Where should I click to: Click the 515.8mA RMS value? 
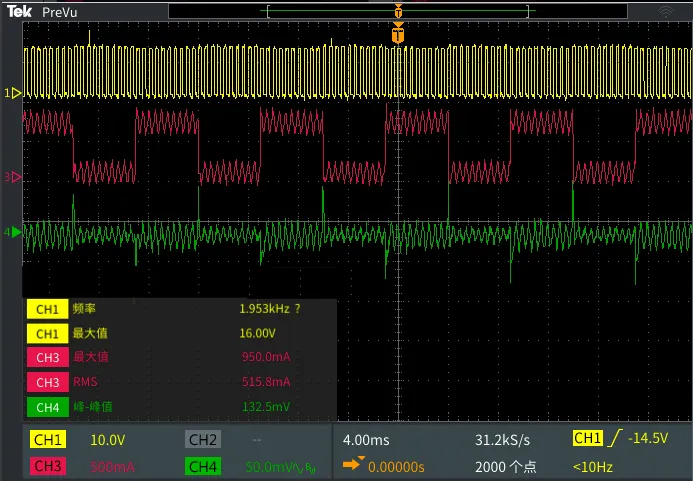[266, 382]
